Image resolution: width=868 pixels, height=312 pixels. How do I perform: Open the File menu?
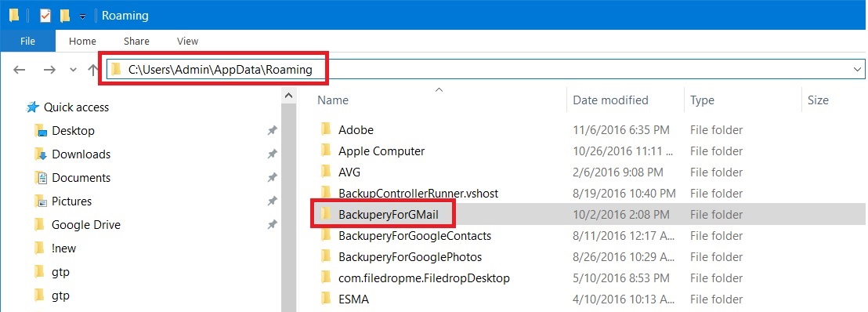pyautogui.click(x=27, y=41)
